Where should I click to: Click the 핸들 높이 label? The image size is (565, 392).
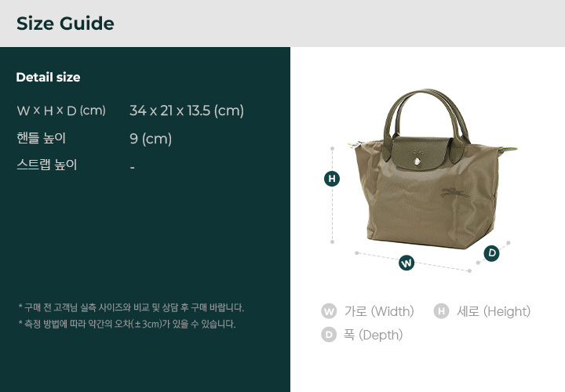pyautogui.click(x=41, y=138)
